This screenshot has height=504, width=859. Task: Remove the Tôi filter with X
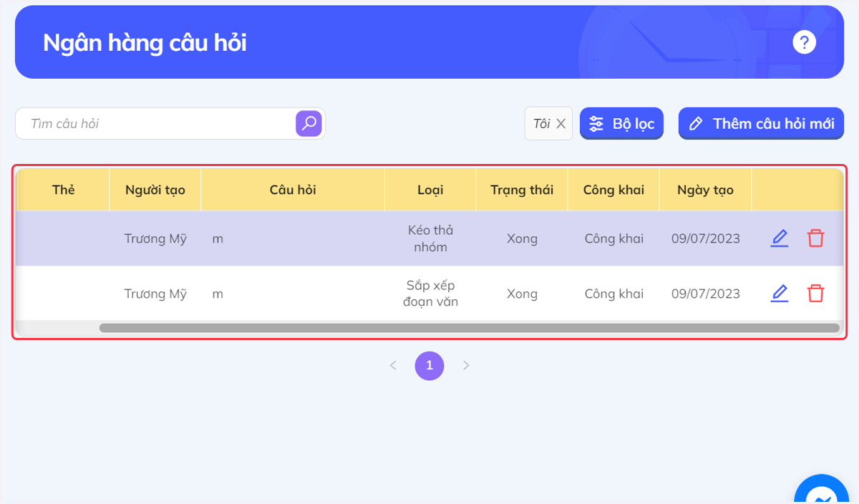pyautogui.click(x=561, y=124)
